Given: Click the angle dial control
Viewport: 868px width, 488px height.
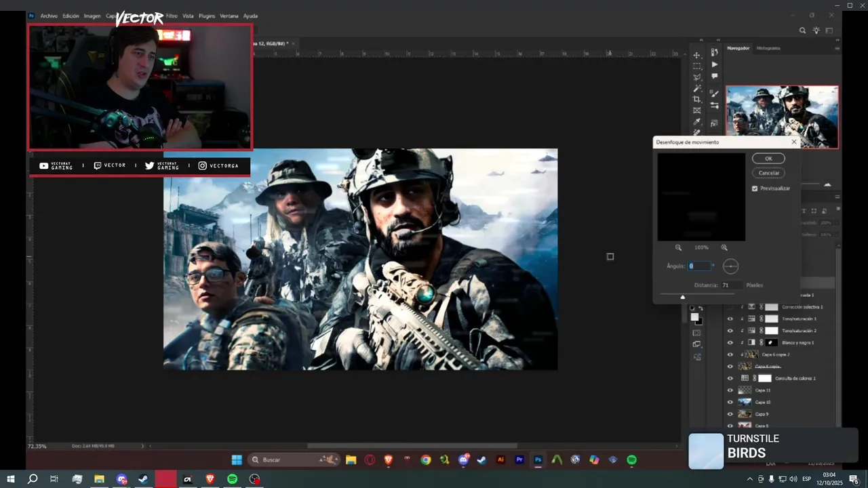Looking at the screenshot, I should 730,266.
